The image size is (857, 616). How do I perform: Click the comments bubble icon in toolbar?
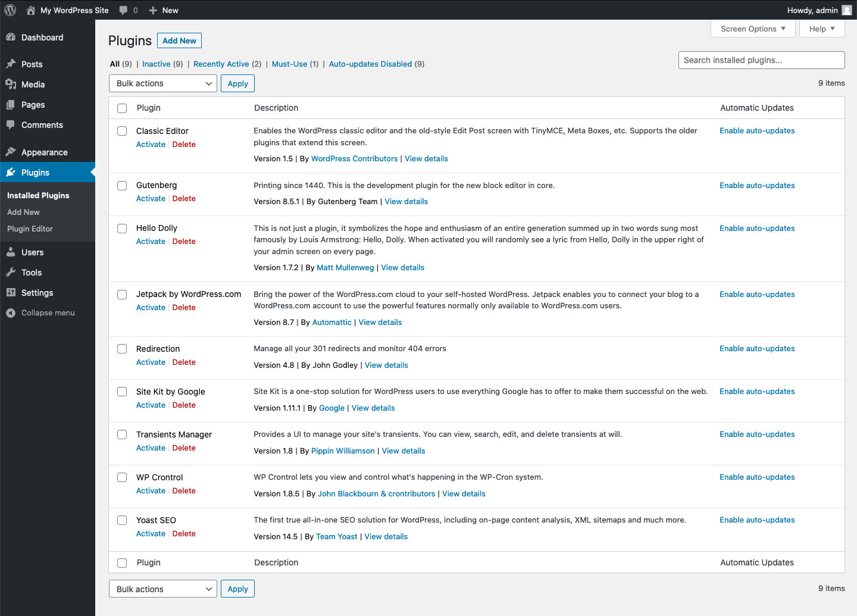tap(123, 10)
